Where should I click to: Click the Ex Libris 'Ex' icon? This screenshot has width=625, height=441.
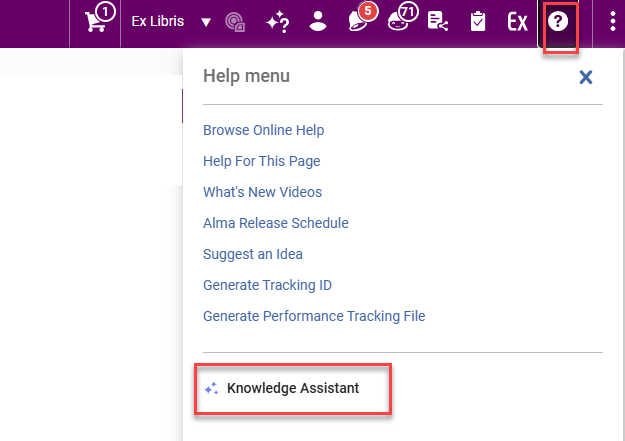[517, 22]
